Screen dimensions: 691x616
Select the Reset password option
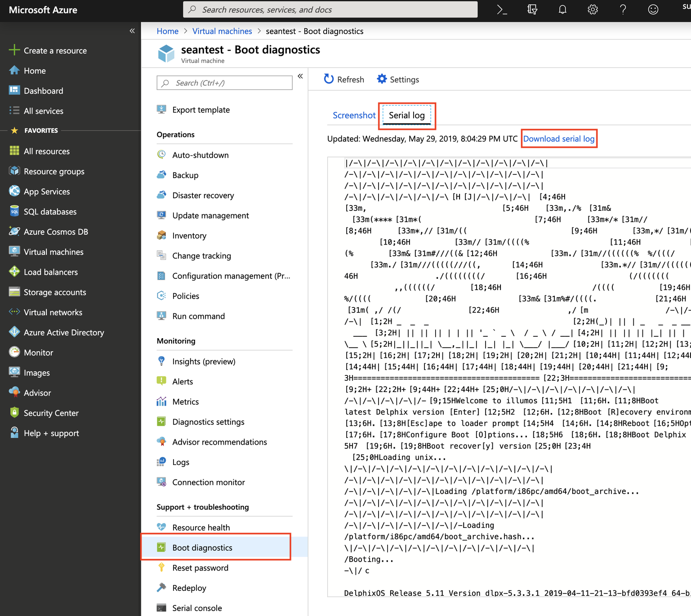[x=200, y=567]
